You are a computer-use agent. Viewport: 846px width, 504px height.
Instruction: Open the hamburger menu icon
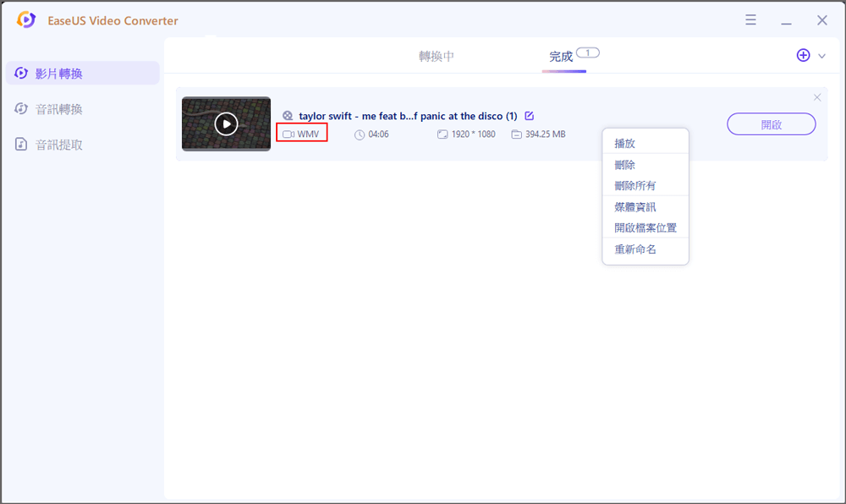[x=750, y=20]
